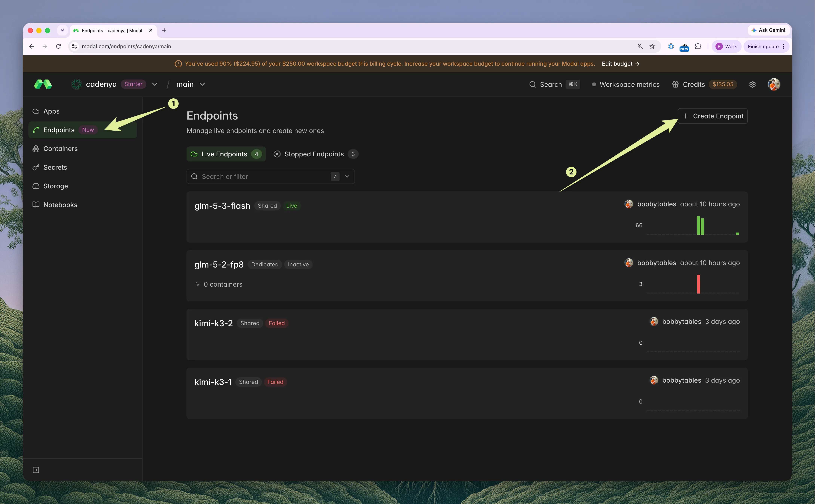Select Endpoints in the sidebar
The width and height of the screenshot is (815, 504).
[83, 130]
